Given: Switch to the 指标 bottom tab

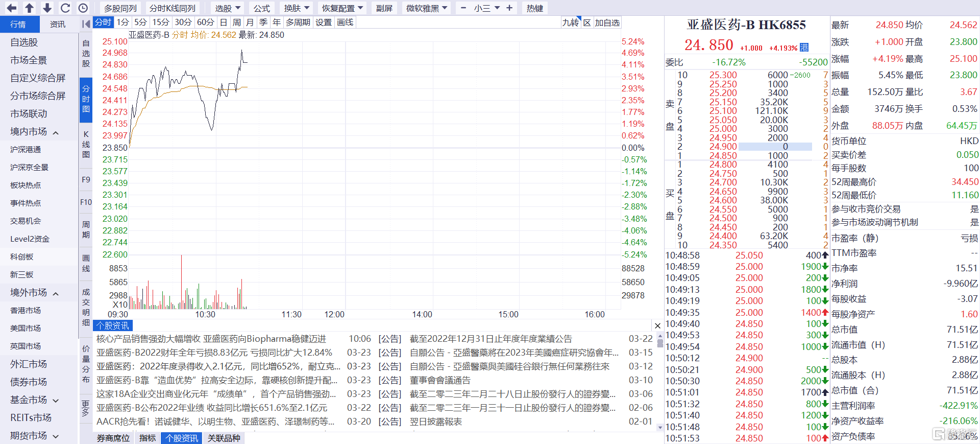Looking at the screenshot, I should [148, 438].
